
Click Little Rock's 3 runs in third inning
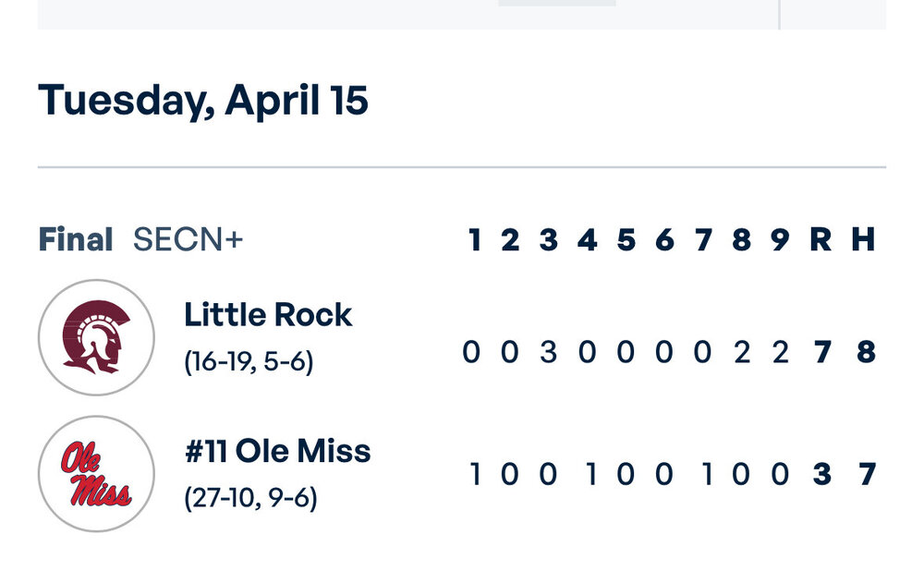[x=549, y=352]
